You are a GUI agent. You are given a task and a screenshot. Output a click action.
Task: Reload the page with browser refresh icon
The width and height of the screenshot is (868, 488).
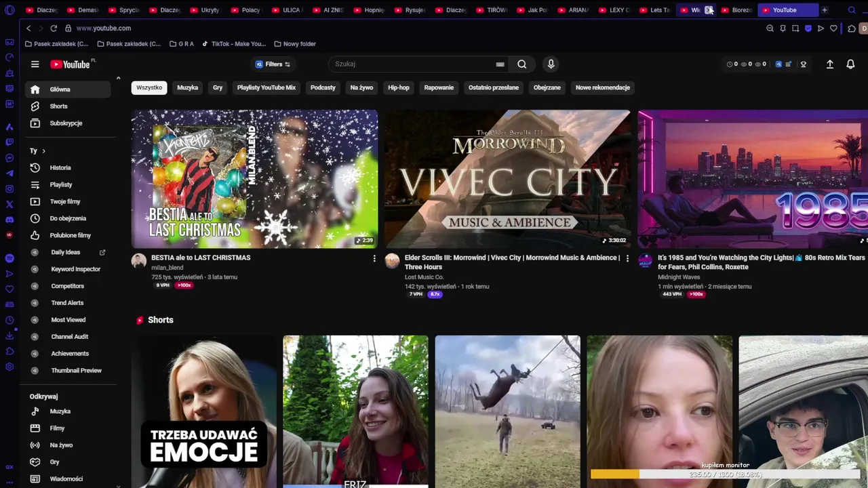click(54, 28)
